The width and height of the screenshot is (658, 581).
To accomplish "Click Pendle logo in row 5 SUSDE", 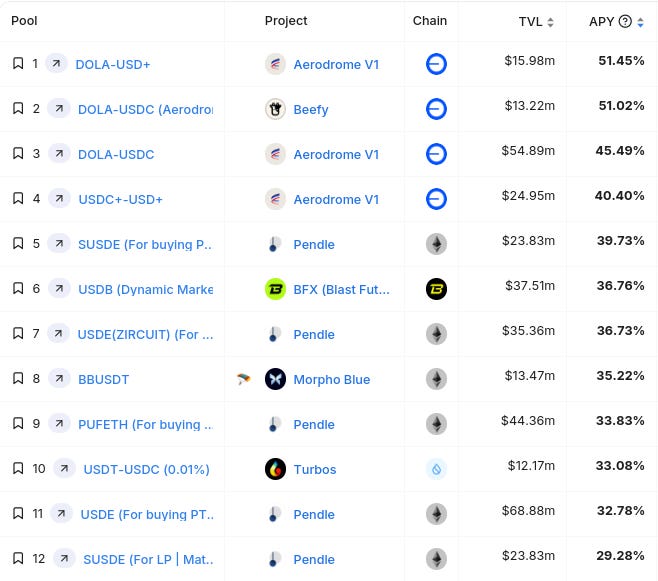I will coord(274,244).
